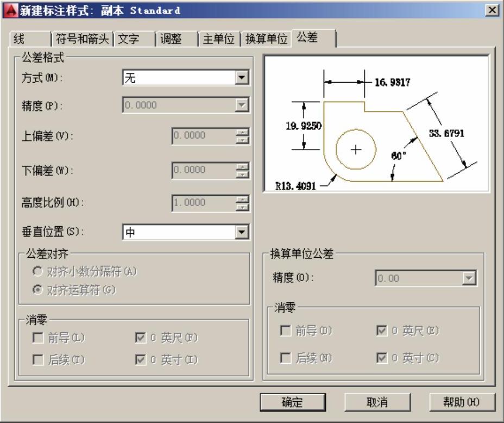This screenshot has width=504, height=423.
Task: Switch to the 线 tab
Action: [28, 39]
